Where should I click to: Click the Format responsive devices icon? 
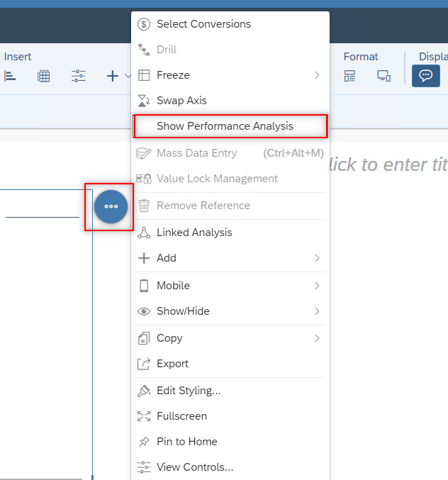pyautogui.click(x=383, y=76)
